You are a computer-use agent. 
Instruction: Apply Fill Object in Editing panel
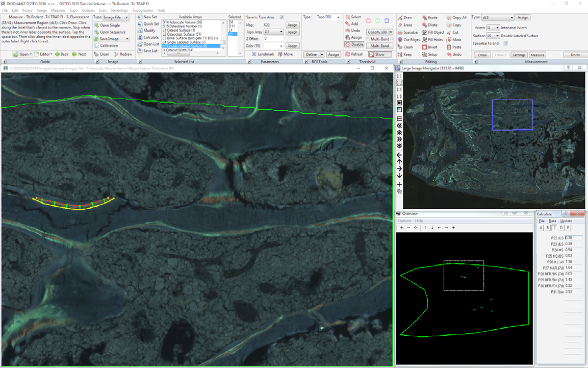point(433,32)
